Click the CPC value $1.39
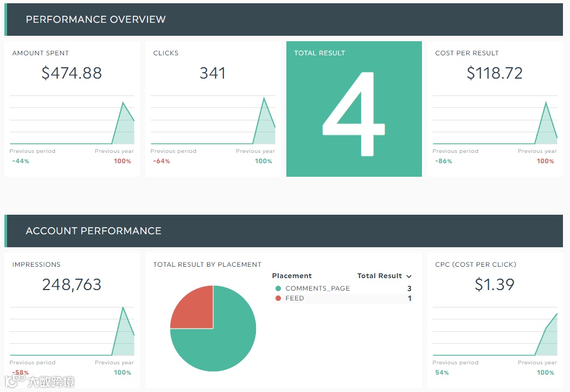The height and width of the screenshot is (392, 570). coord(495,285)
